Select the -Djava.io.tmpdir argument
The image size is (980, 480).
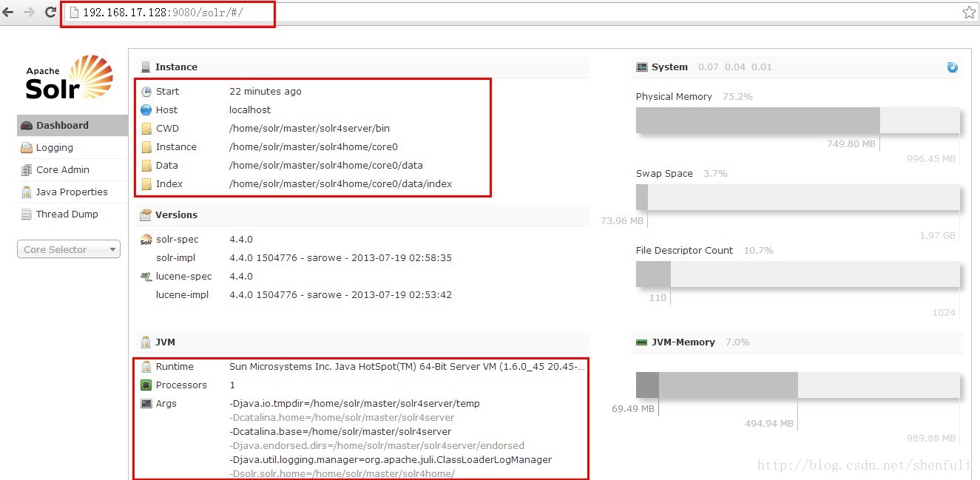tap(354, 404)
